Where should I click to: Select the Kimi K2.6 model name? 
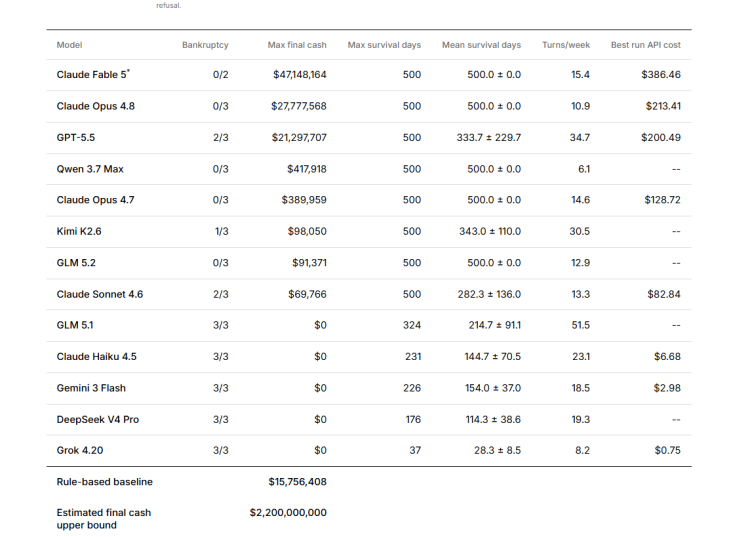(79, 231)
